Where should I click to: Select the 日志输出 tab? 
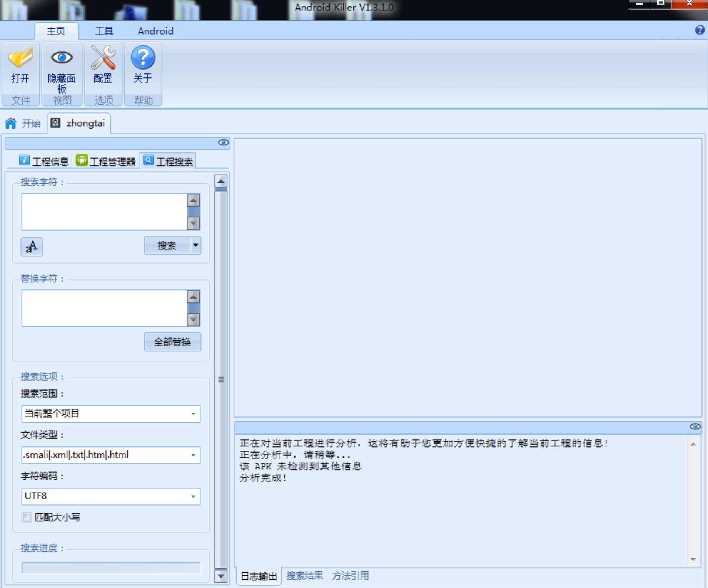[x=259, y=576]
